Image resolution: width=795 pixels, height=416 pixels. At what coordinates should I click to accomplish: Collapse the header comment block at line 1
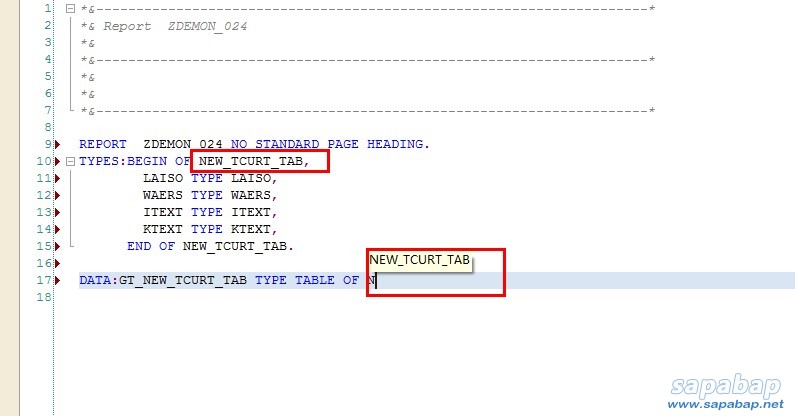point(70,8)
